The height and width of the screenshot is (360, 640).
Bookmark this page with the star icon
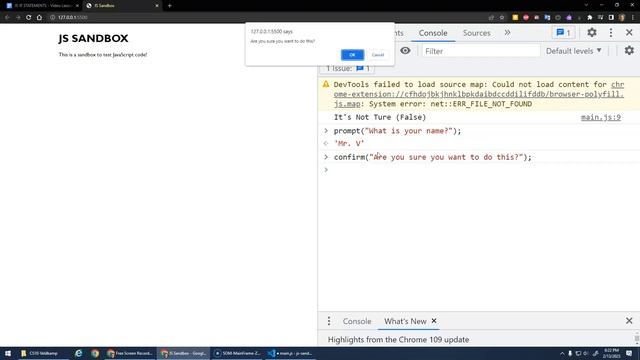(502, 18)
